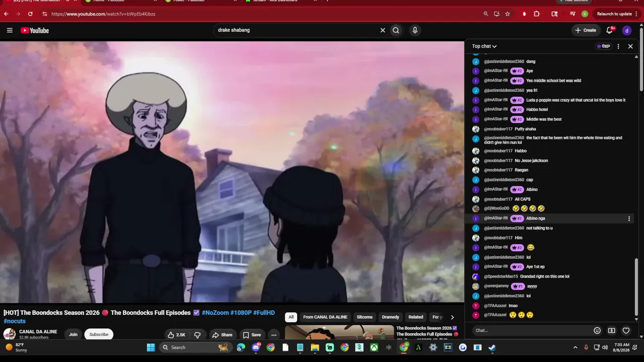Open the weather widget showing 82°F Sunny
Viewport: 644px width, 362px height.
(17, 347)
